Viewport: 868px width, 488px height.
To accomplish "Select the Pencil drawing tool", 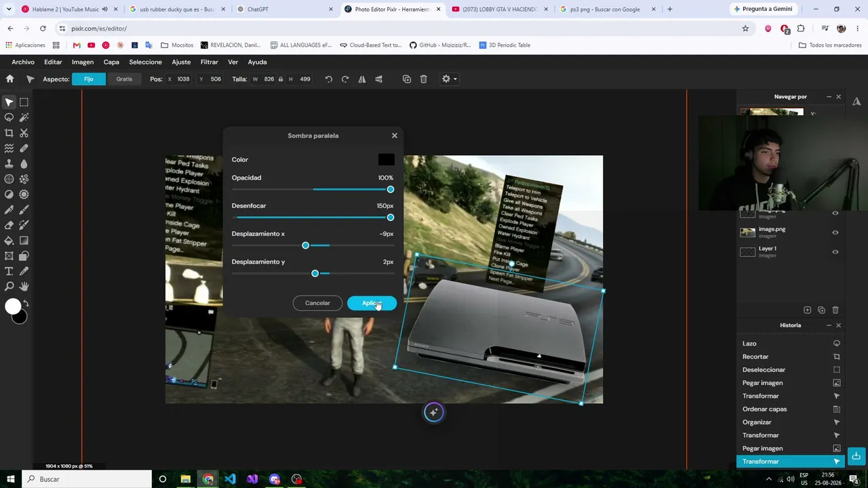I will (x=9, y=209).
